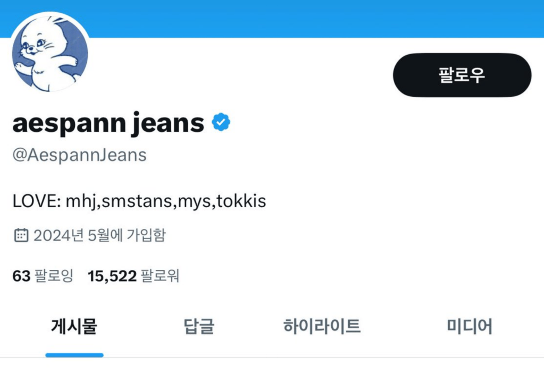Viewport: 544px width, 392px height.
Task: Click the @AespannJeans handle text
Action: [x=79, y=155]
